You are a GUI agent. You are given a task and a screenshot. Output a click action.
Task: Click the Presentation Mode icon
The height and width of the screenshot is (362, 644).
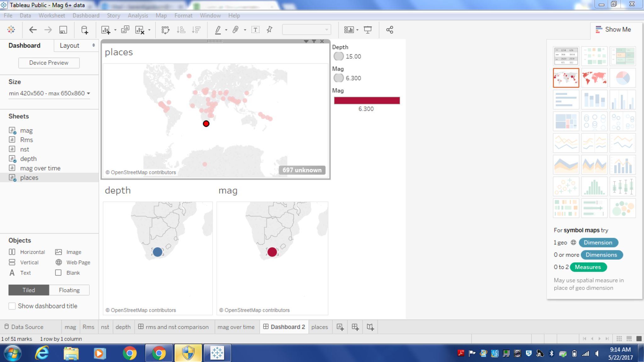368,30
